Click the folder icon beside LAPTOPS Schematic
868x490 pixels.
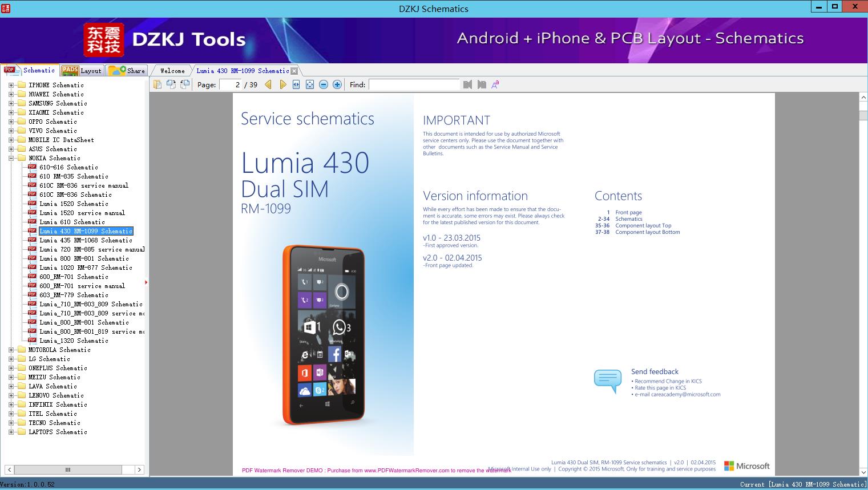22,432
